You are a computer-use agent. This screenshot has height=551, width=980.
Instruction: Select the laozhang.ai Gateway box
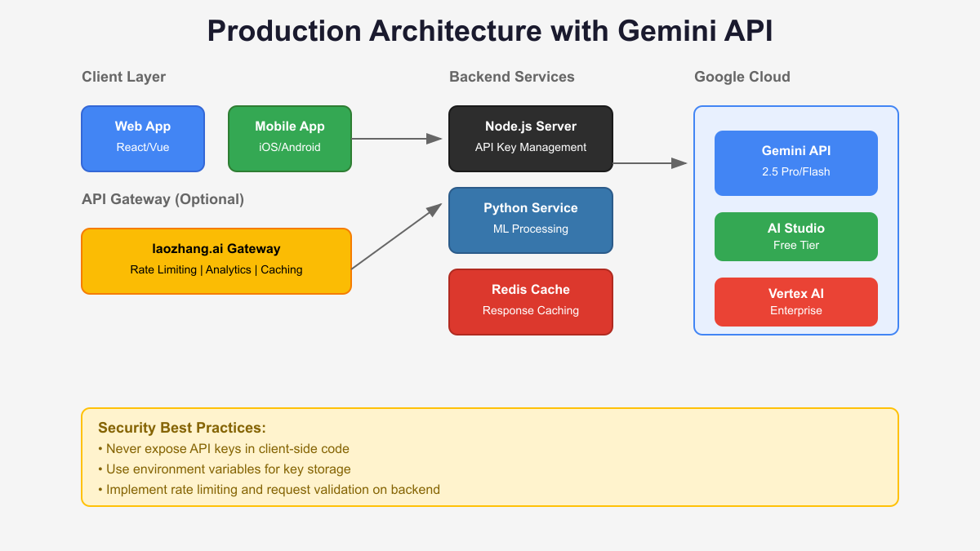coord(216,261)
